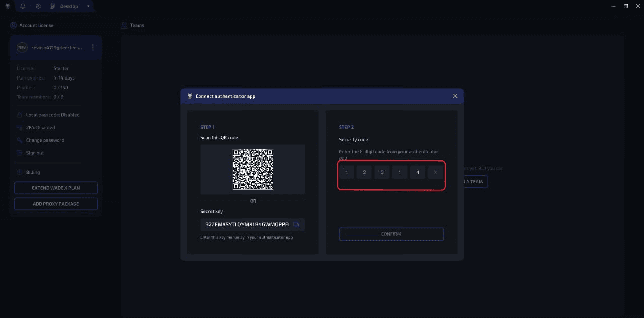The image size is (644, 318).
Task: Expand the Desktop workspace dropdown
Action: (89, 6)
